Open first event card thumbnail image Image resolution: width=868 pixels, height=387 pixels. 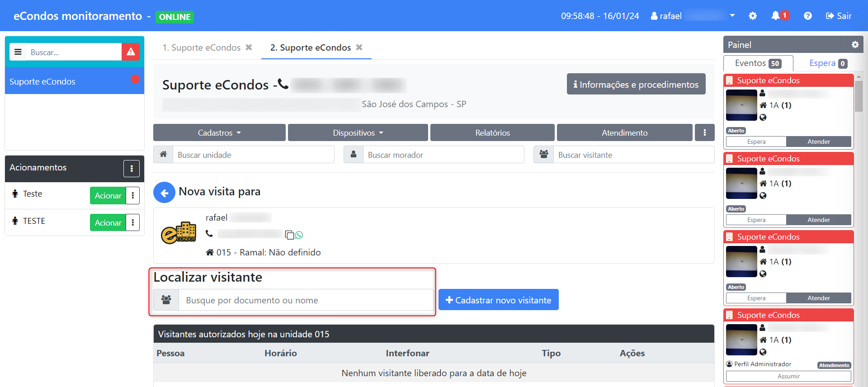tap(741, 105)
